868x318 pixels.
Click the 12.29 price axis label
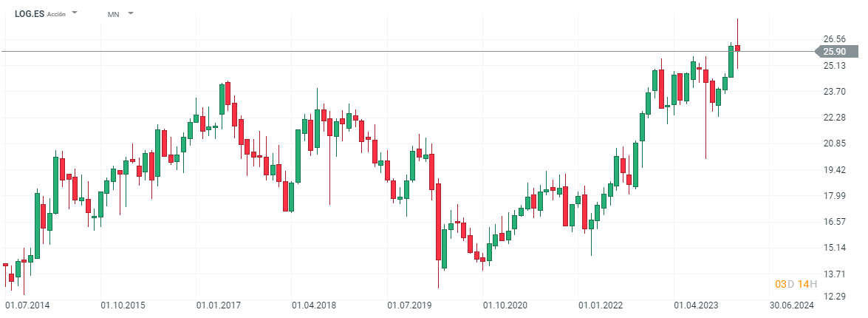pyautogui.click(x=835, y=297)
